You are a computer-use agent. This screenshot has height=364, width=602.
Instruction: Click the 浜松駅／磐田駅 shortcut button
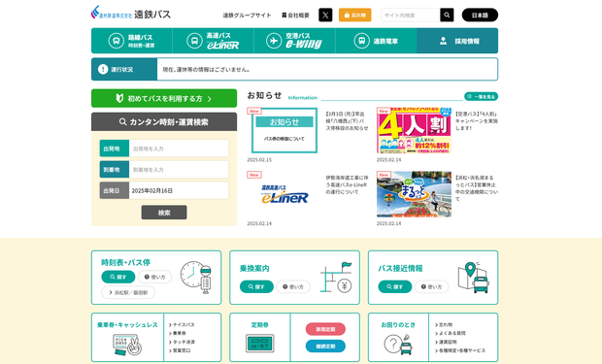(128, 292)
